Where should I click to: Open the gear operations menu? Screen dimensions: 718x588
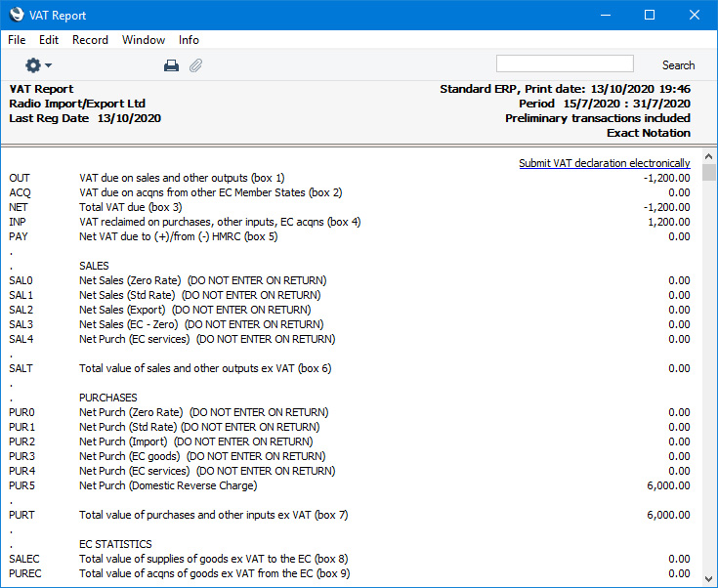click(x=38, y=65)
